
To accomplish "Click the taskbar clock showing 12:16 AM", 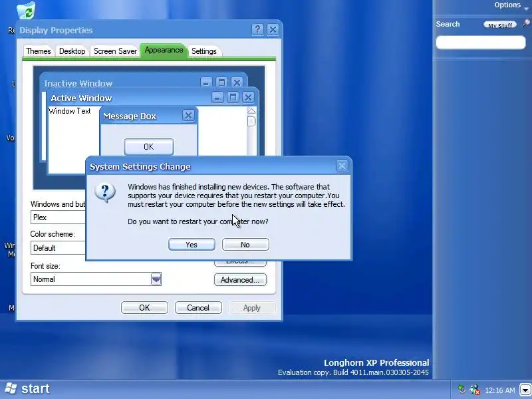I will (x=500, y=390).
